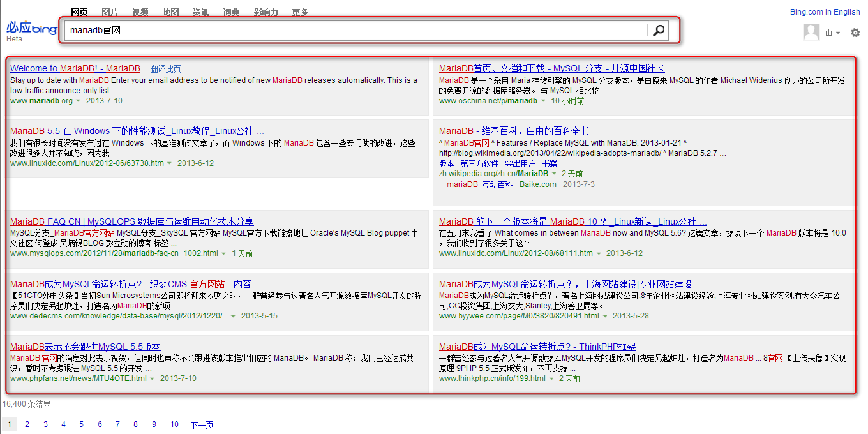This screenshot has width=868, height=434.
Task: Open MariaDB FAQ CN MySQLOPS result
Action: 132,221
